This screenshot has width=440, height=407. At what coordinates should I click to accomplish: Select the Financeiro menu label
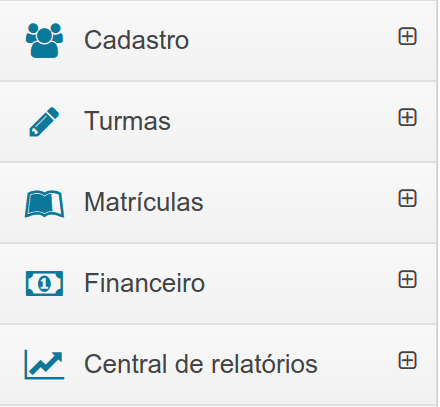[x=144, y=283]
